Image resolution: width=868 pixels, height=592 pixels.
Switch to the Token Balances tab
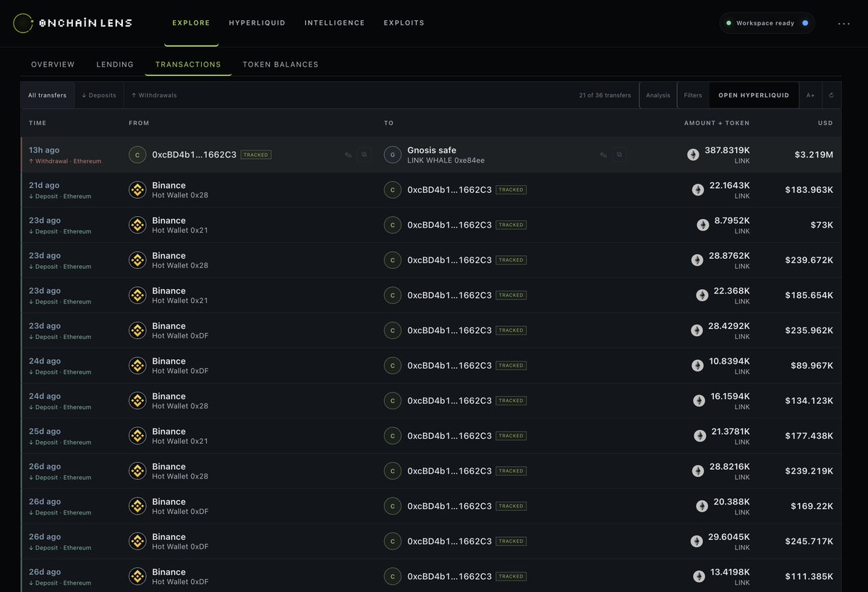coord(281,64)
